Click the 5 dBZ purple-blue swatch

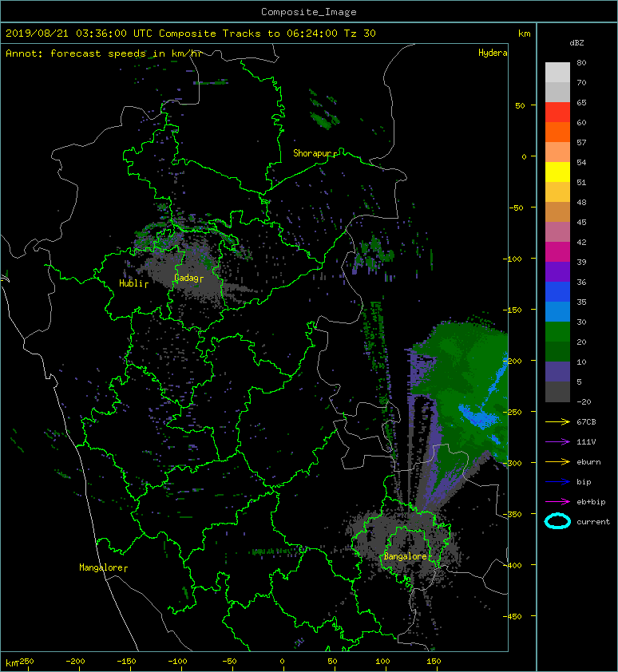(557, 372)
